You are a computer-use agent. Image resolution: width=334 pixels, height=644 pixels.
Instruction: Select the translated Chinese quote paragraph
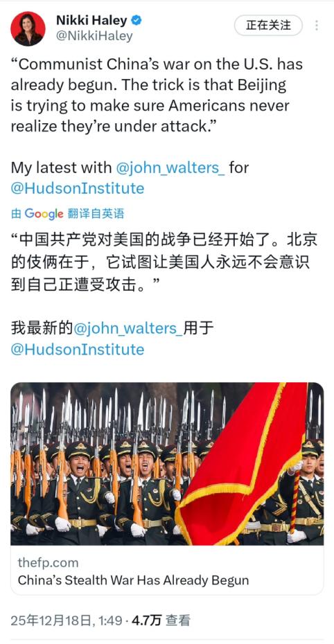[164, 262]
